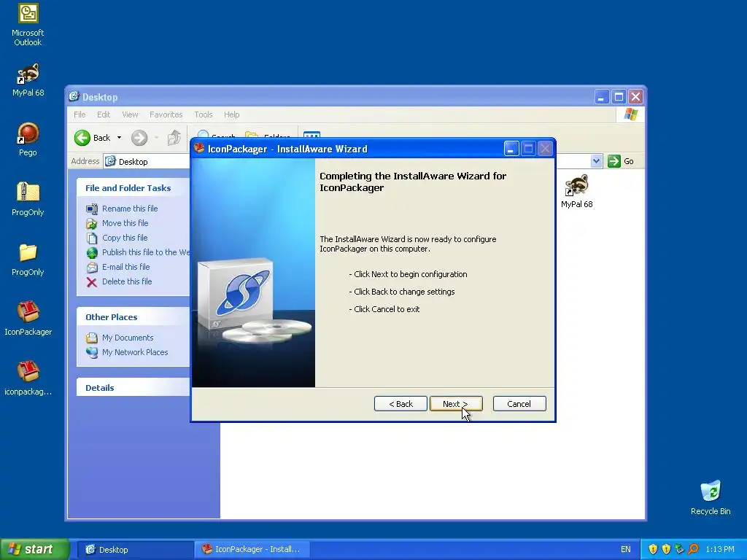Maximize the Desktop explorer window
The image size is (747, 560).
click(619, 97)
